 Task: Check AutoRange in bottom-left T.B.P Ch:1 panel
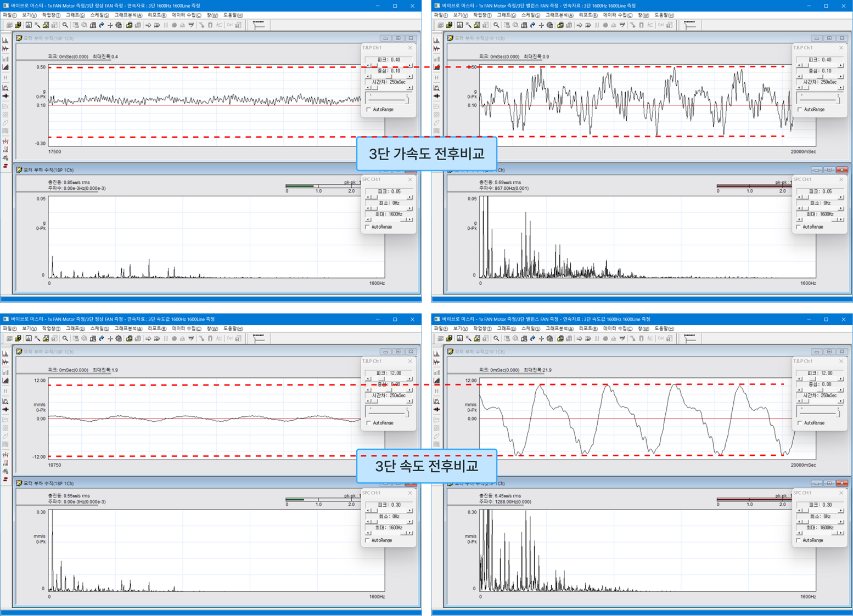click(x=369, y=423)
